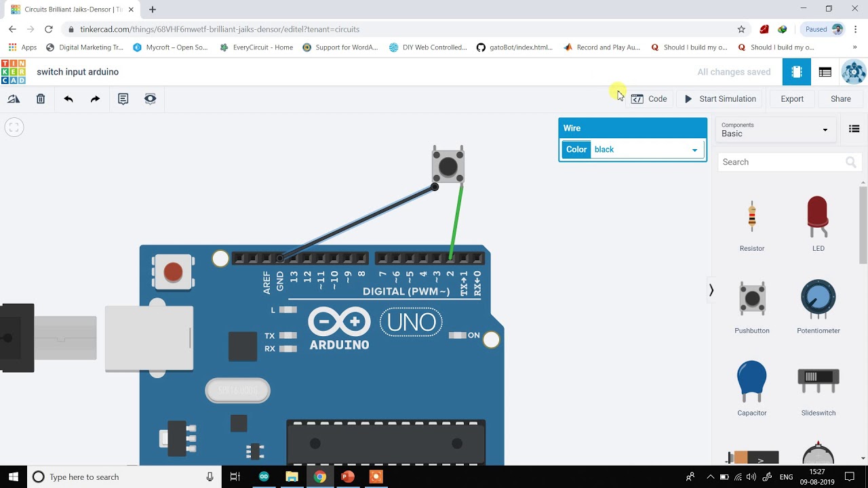
Task: Open the Windows Start menu
Action: [x=13, y=477]
